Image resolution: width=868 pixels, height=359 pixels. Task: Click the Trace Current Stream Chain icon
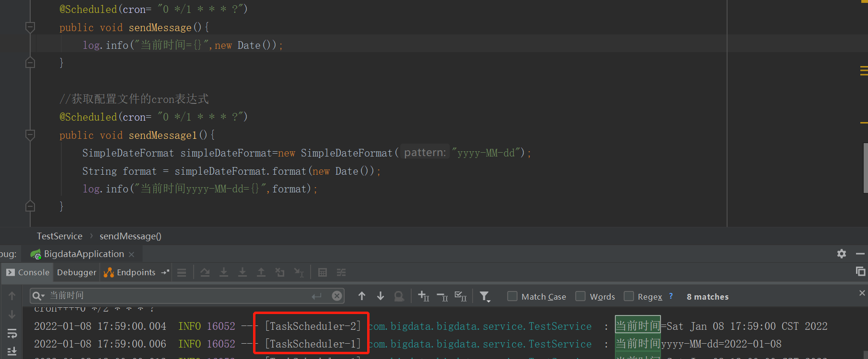(x=341, y=272)
